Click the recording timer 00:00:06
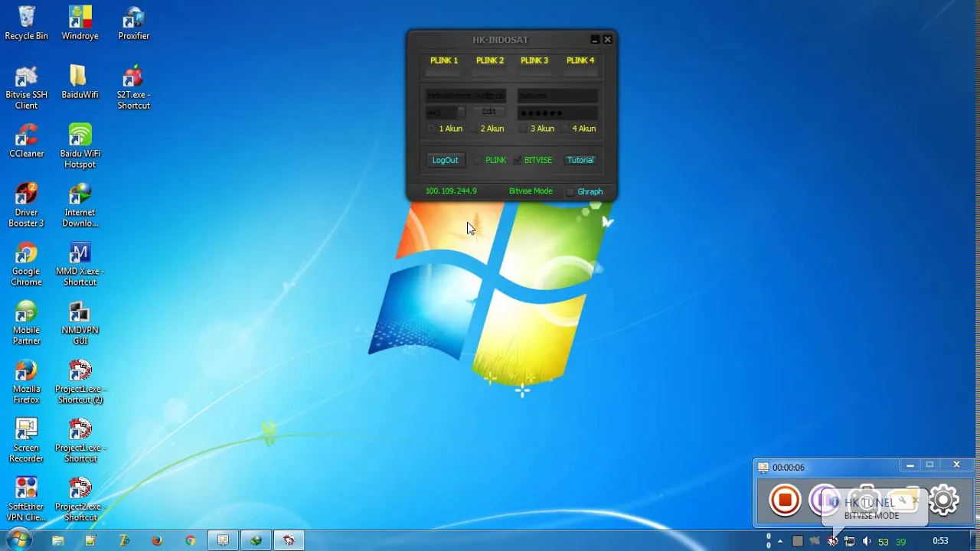Image resolution: width=980 pixels, height=551 pixels. pos(789,468)
